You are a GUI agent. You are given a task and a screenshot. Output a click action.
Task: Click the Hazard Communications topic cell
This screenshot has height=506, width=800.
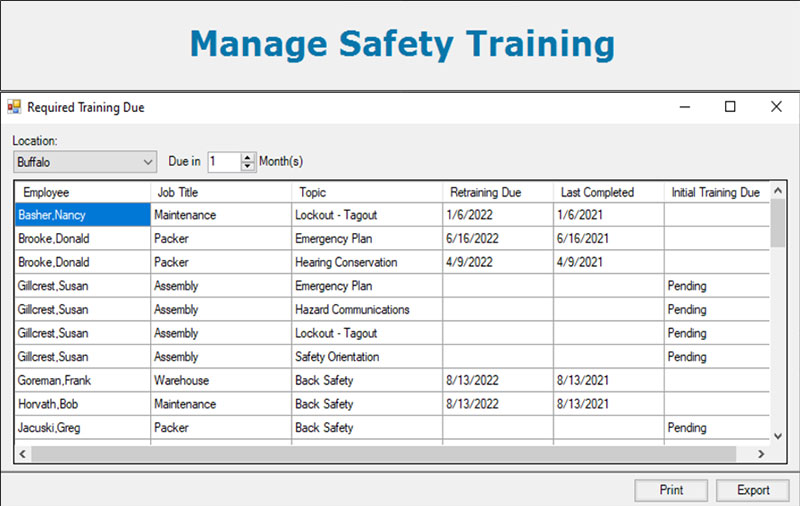(367, 310)
